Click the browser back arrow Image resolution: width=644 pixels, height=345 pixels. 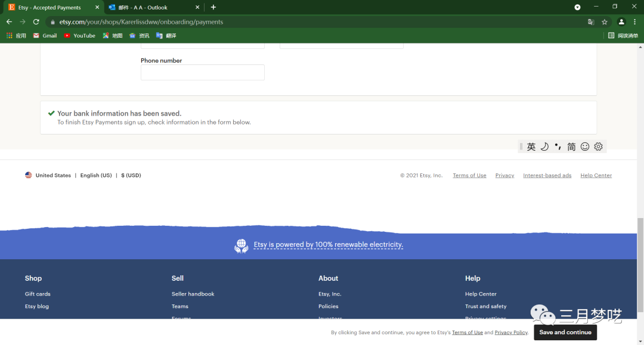click(9, 22)
